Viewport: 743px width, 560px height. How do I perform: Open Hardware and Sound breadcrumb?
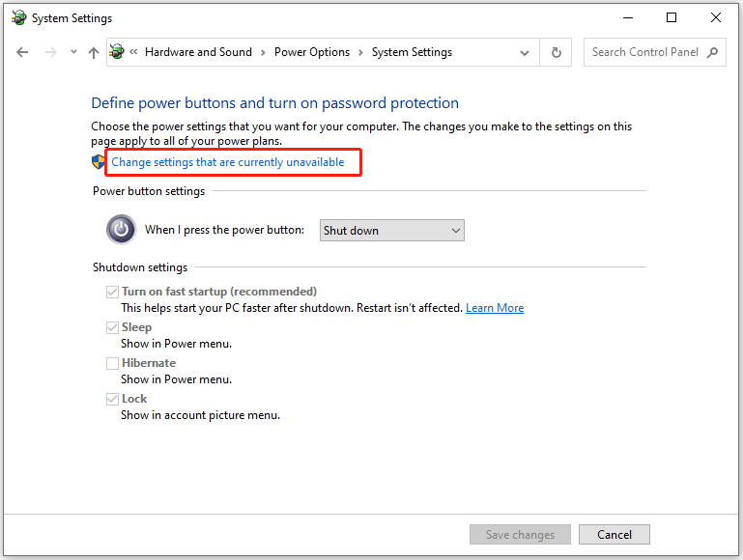[198, 52]
